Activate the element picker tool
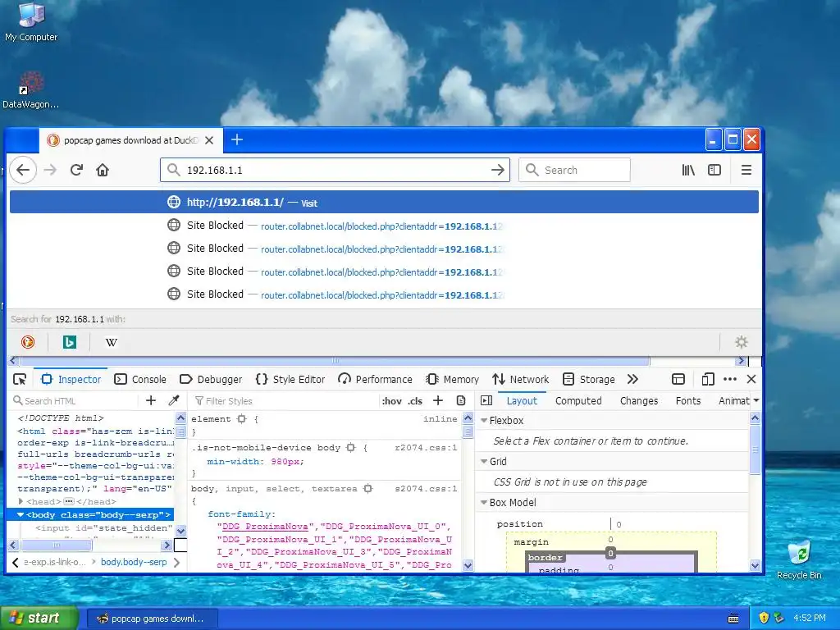Image resolution: width=840 pixels, height=630 pixels. [x=20, y=379]
